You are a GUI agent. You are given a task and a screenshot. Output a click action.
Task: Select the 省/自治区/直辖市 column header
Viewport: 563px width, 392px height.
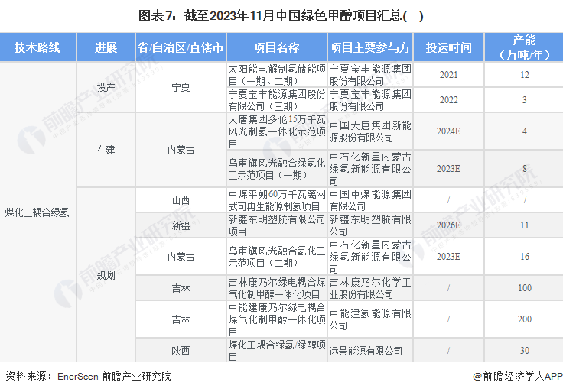click(x=181, y=47)
